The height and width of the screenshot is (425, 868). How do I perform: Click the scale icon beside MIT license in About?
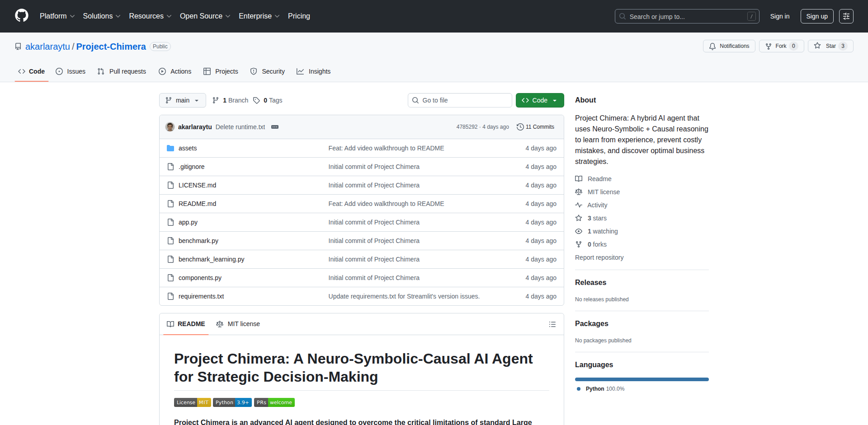pos(579,192)
